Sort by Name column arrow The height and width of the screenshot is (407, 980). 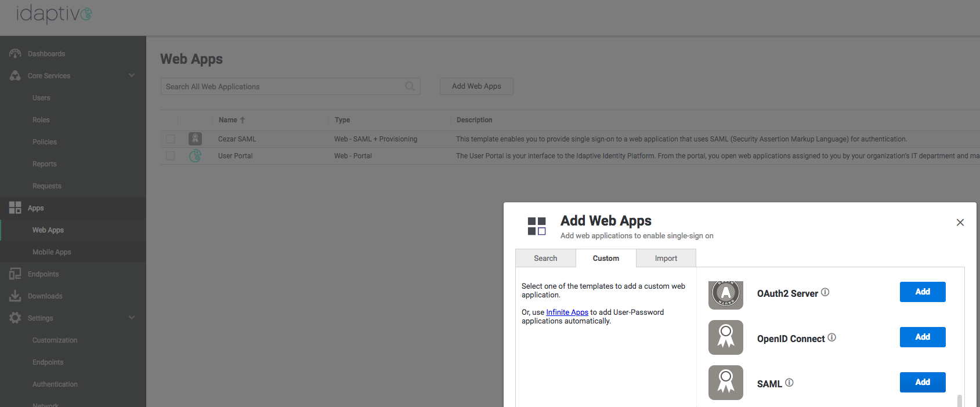click(x=243, y=120)
